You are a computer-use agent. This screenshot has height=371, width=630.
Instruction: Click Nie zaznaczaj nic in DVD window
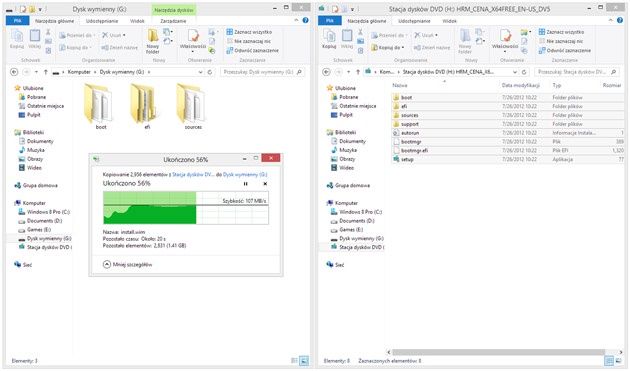tap(561, 41)
